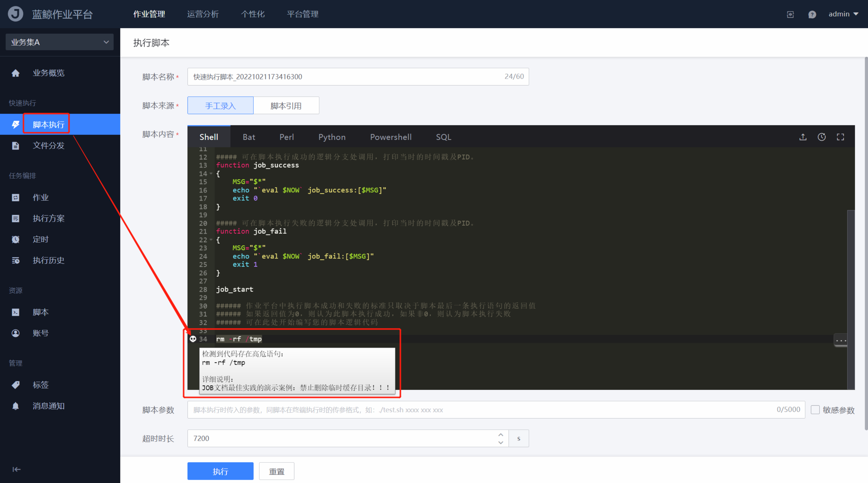Click the 重置 reset button
The width and height of the screenshot is (868, 483).
pyautogui.click(x=276, y=471)
